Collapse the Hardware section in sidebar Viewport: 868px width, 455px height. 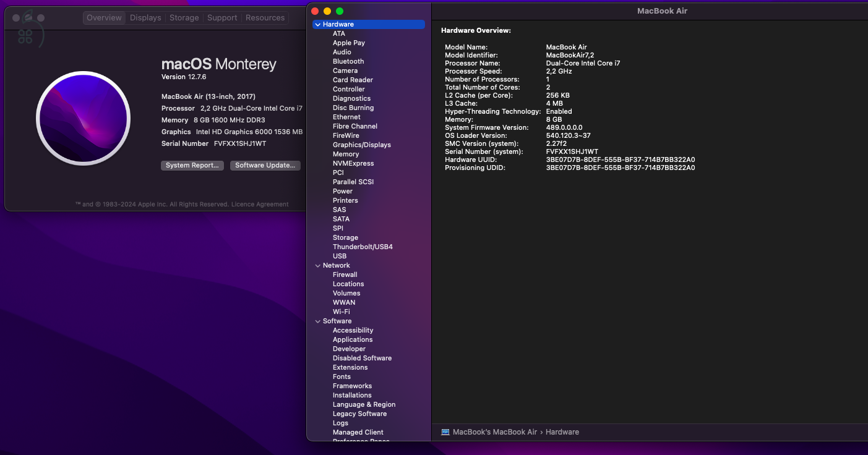(x=317, y=25)
